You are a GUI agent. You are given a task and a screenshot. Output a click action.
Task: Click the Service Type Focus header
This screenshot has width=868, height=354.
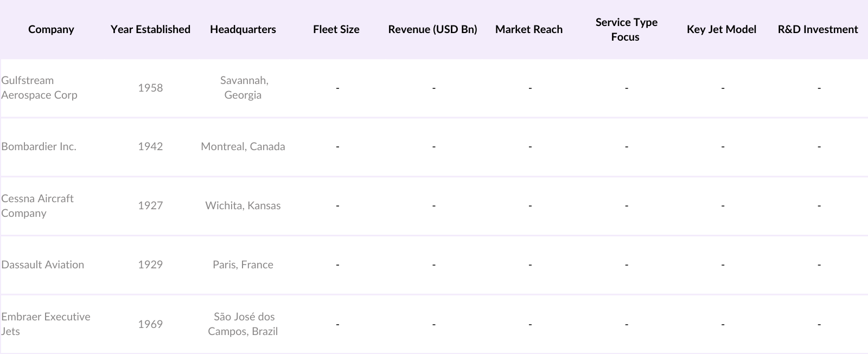point(626,29)
